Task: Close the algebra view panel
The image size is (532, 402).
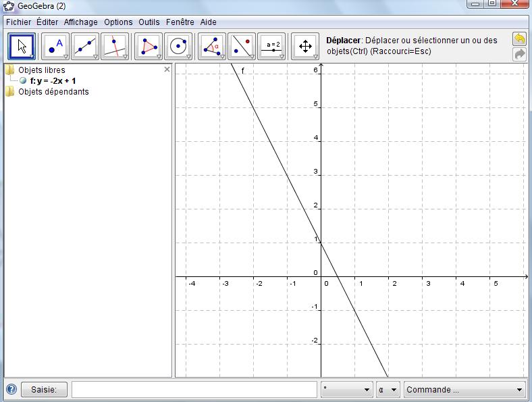Action: (167, 70)
